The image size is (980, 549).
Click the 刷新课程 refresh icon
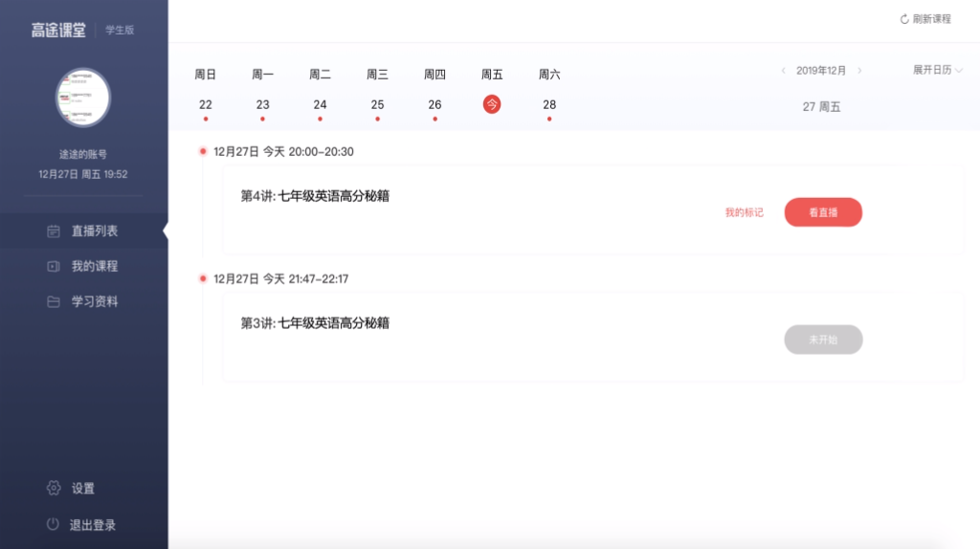coord(904,19)
